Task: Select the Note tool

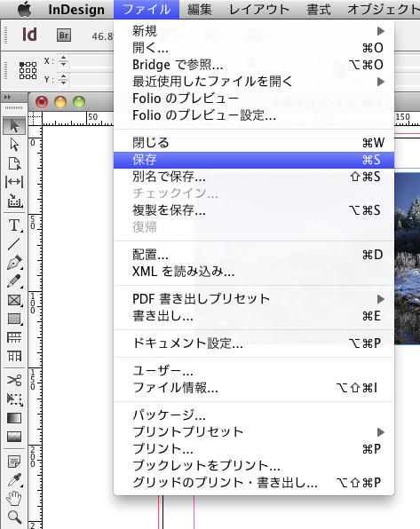Action: click(14, 462)
